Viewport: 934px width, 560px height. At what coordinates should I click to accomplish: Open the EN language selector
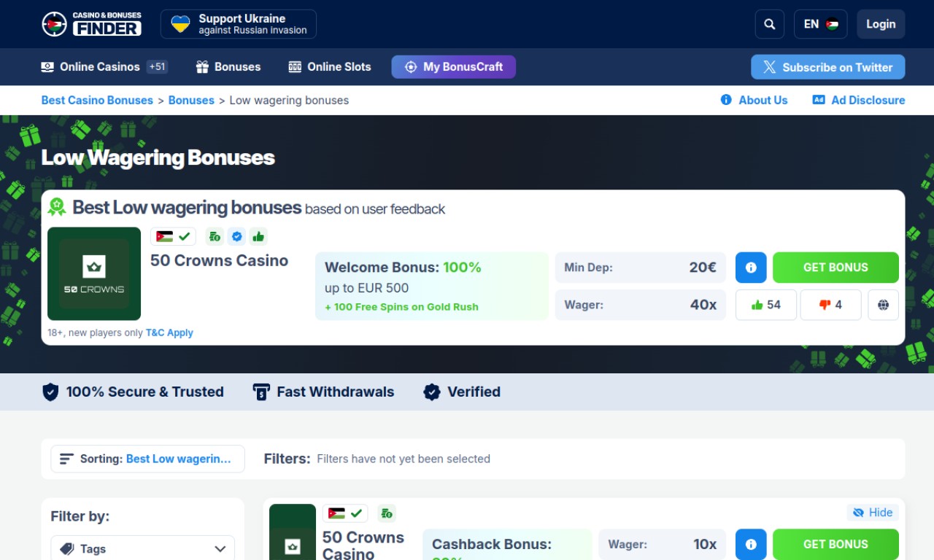[x=821, y=24]
